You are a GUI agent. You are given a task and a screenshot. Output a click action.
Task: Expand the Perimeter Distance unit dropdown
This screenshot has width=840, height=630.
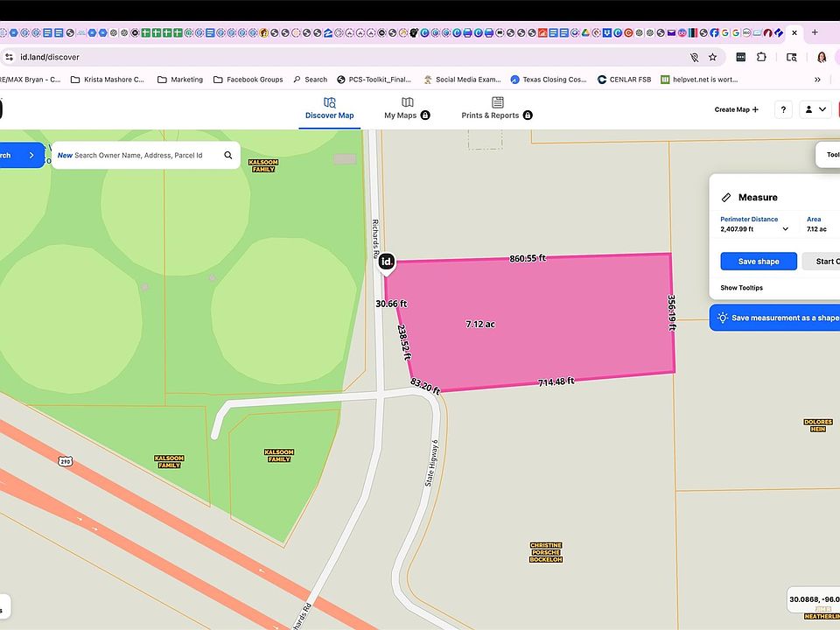pyautogui.click(x=785, y=229)
